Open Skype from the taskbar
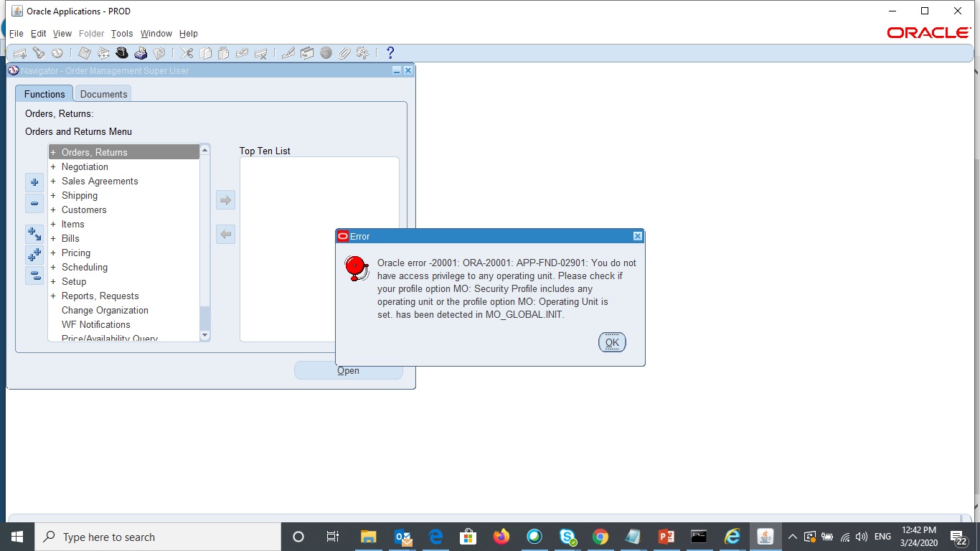 [x=567, y=536]
